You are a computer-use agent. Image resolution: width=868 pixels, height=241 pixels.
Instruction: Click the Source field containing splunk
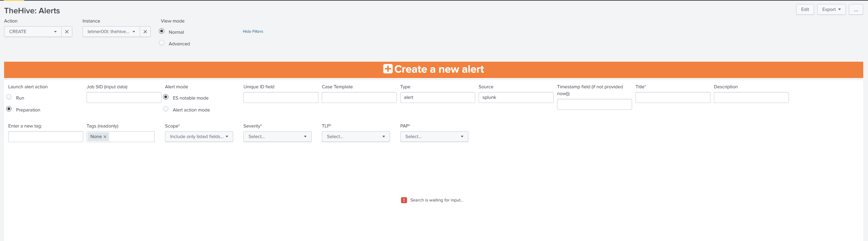516,97
